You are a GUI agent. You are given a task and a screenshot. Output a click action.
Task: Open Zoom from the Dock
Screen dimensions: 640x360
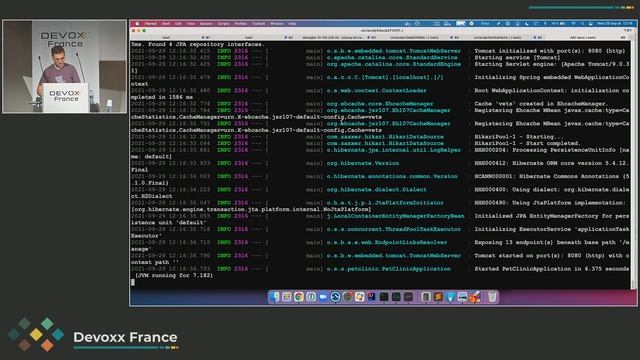(x=323, y=297)
